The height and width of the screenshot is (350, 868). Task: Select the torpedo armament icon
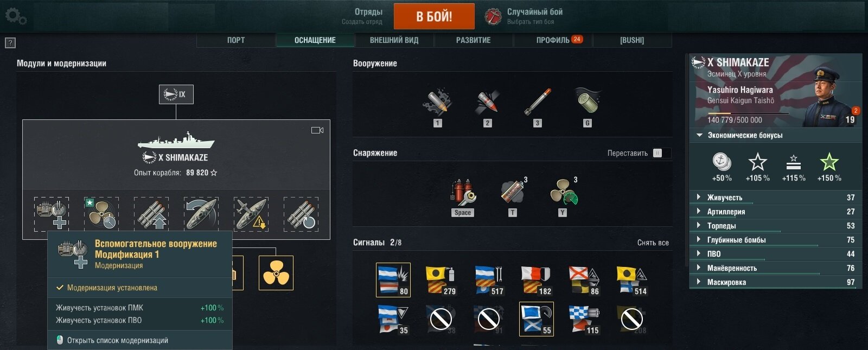click(x=537, y=102)
